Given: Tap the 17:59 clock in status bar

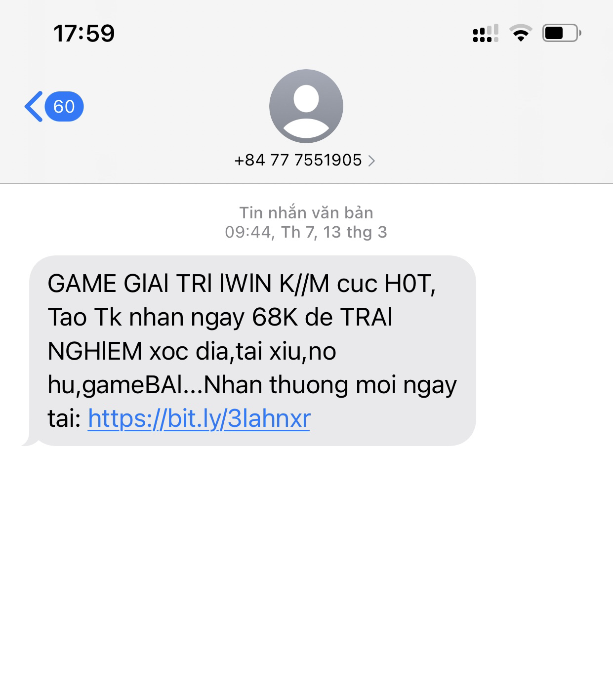Looking at the screenshot, I should click(84, 34).
